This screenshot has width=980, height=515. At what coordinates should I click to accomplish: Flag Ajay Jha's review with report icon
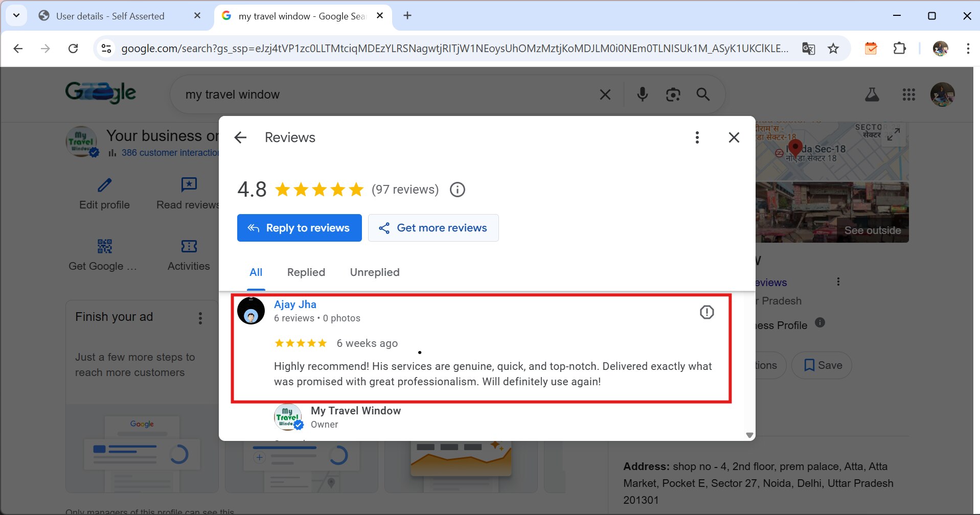(706, 312)
